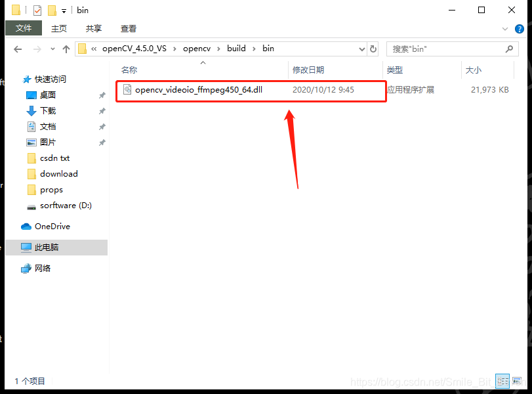Switch to the 主页 ribbon tab
This screenshot has height=394, width=532.
[59, 28]
